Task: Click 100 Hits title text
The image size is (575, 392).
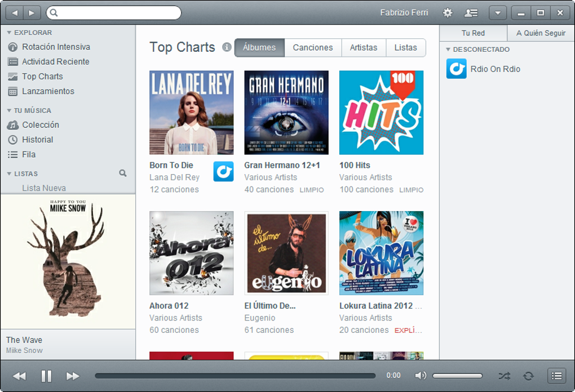Action: (355, 165)
